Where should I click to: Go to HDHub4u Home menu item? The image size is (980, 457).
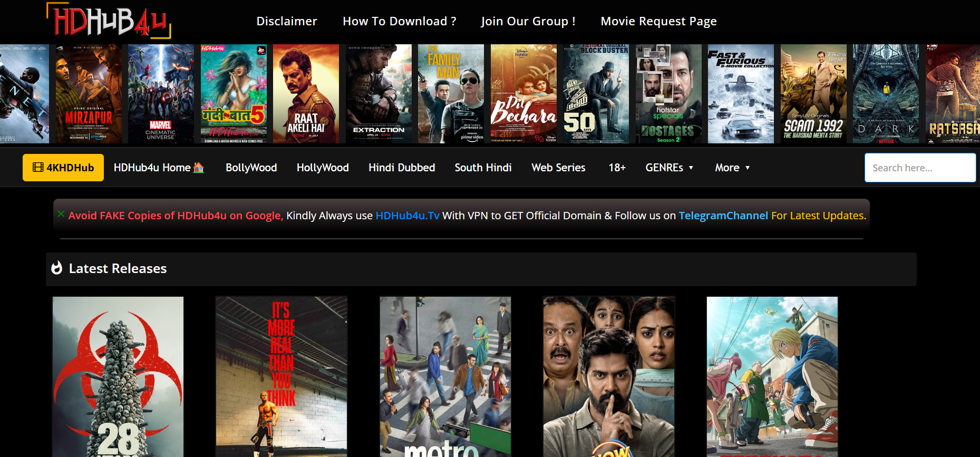[x=159, y=168]
